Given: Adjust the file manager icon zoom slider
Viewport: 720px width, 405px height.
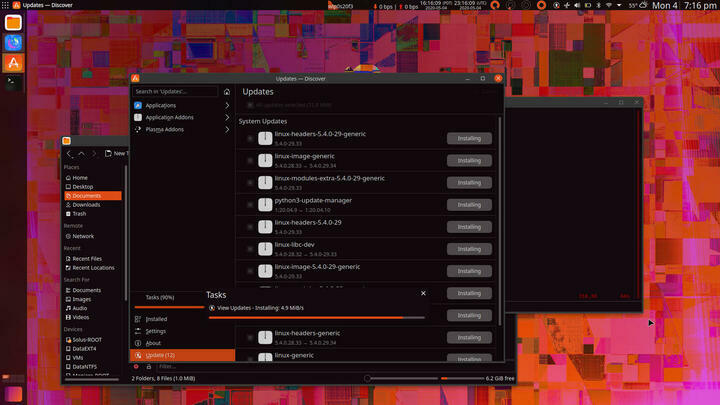Looking at the screenshot, I should coord(400,378).
